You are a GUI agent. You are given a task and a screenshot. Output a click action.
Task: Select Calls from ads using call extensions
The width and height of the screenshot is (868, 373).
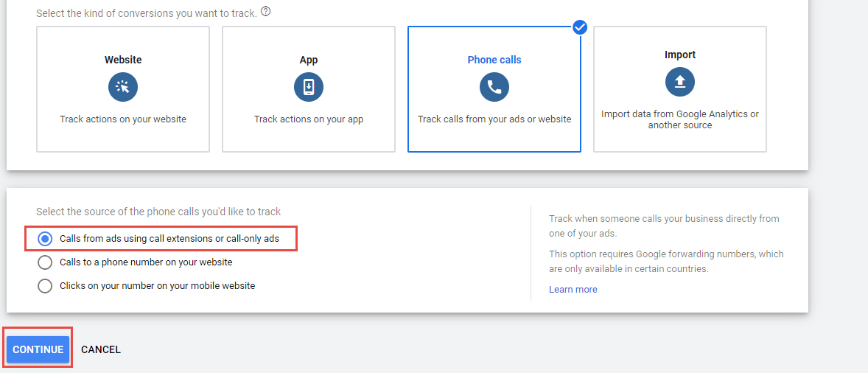point(45,239)
